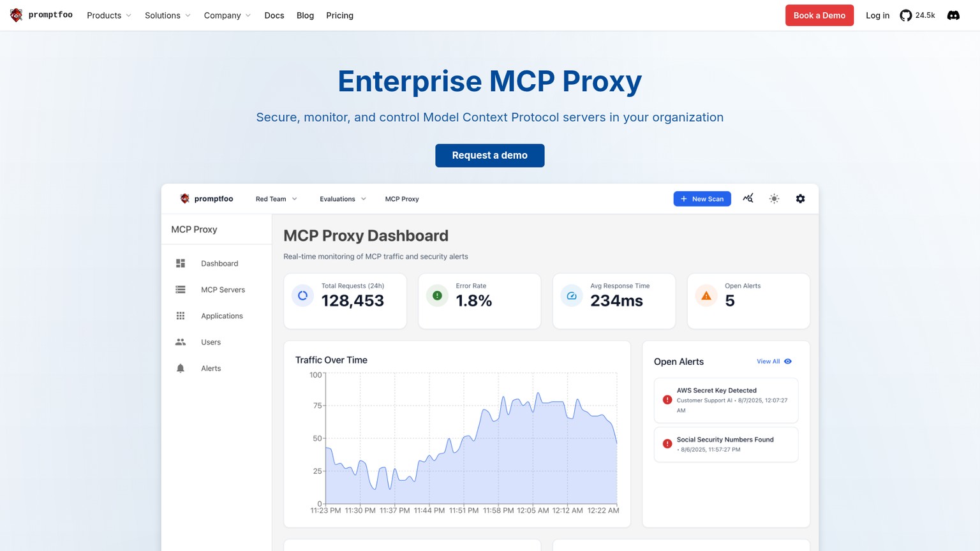Click the 1.8% error rate value
980x551 pixels.
[x=474, y=301]
